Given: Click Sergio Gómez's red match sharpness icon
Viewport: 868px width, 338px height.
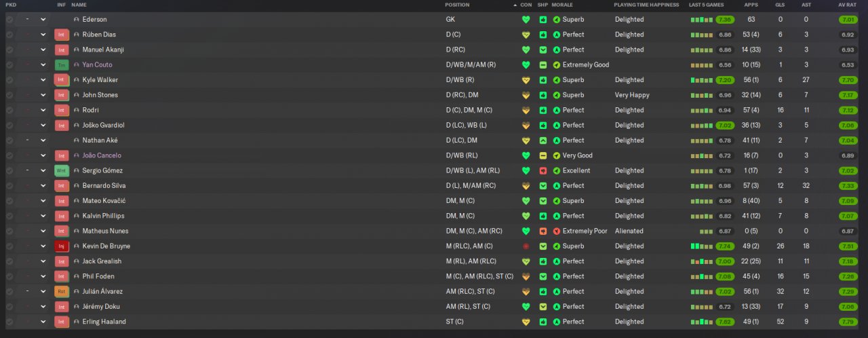Looking at the screenshot, I should coord(542,170).
